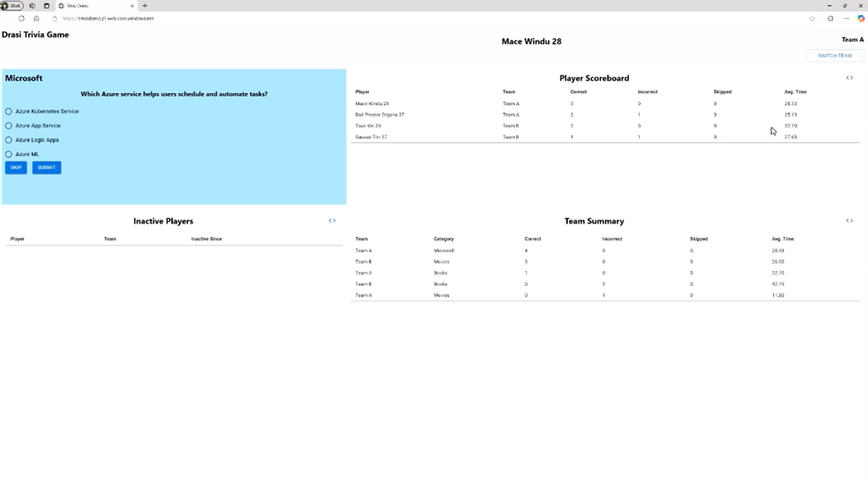Viewport: 868px width, 487px height.
Task: Click the Microsoft category in Team Summary
Action: [x=444, y=251]
